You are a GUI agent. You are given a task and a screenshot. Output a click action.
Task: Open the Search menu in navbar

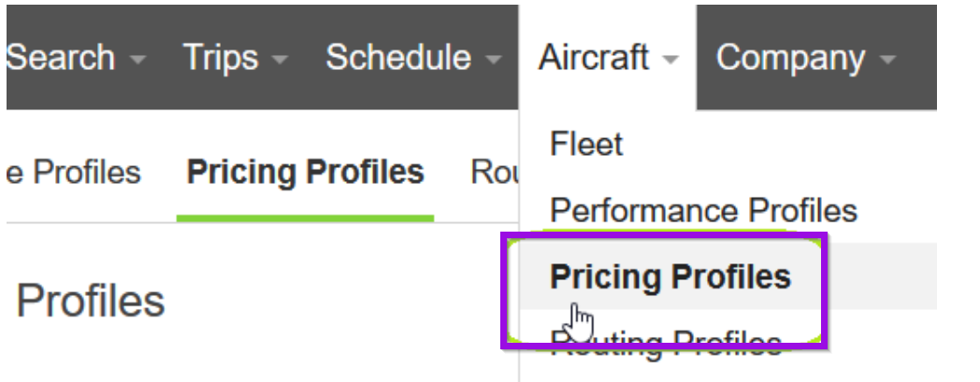click(61, 58)
